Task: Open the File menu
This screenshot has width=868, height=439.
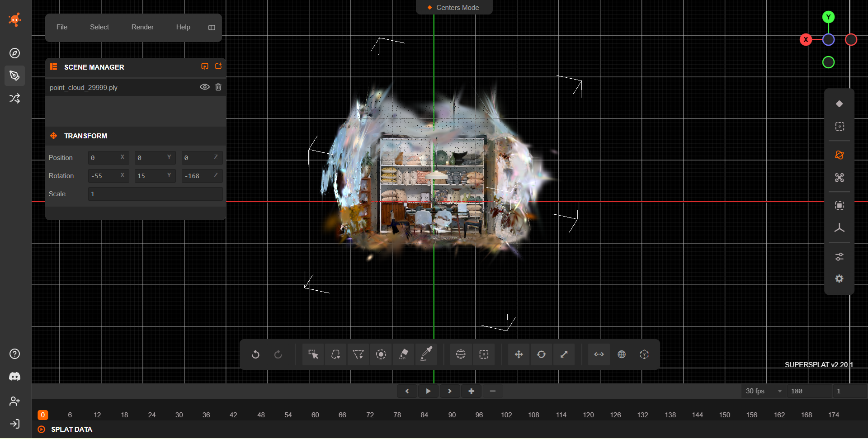Action: click(x=62, y=27)
